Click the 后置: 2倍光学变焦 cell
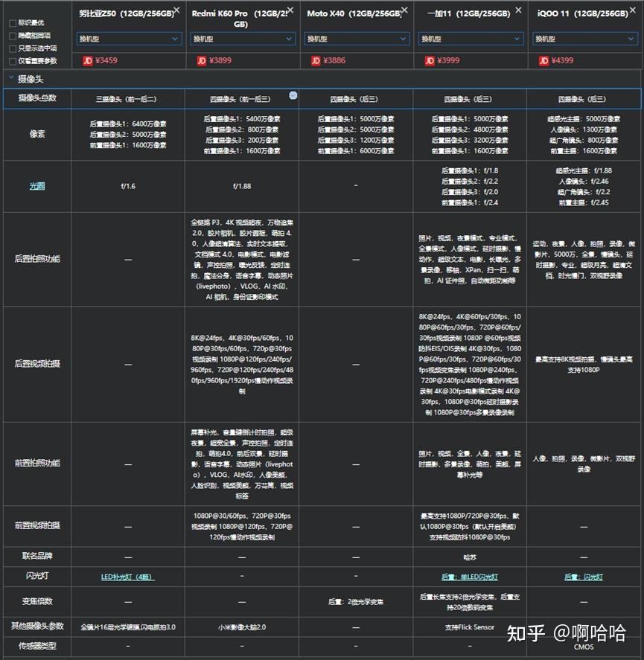The height and width of the screenshot is (660, 644). click(356, 602)
